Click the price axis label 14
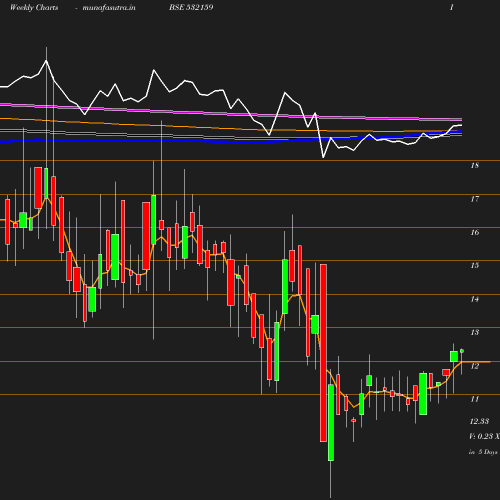 [475, 299]
